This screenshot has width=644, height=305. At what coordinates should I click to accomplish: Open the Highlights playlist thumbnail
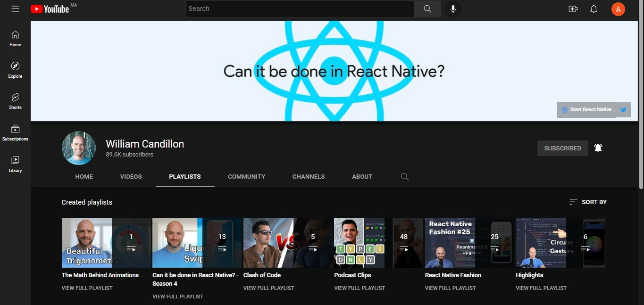click(x=560, y=243)
